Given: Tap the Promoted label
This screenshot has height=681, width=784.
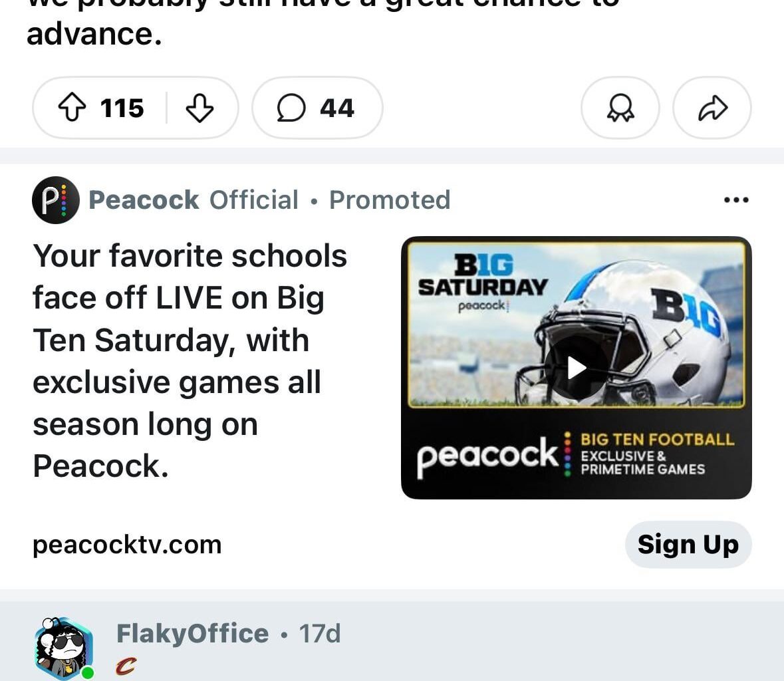Looking at the screenshot, I should [x=390, y=200].
